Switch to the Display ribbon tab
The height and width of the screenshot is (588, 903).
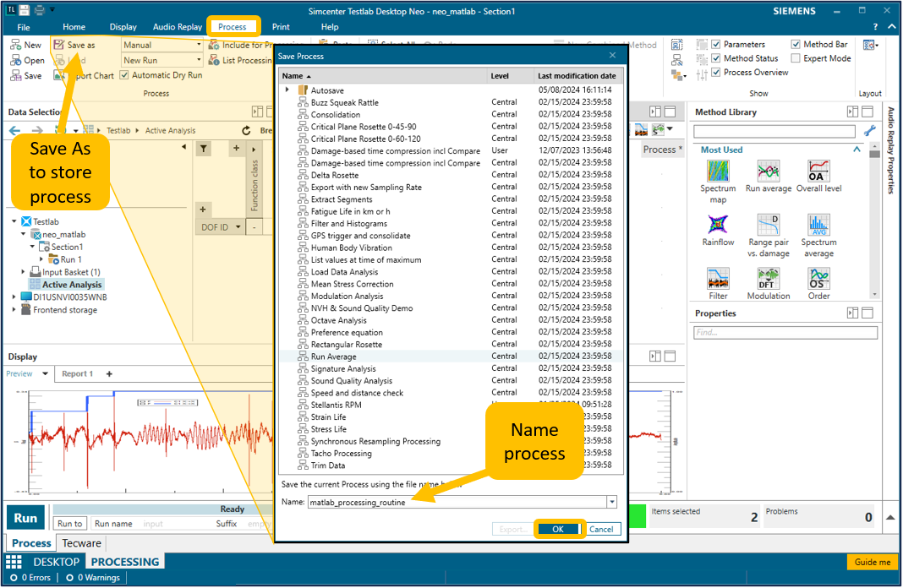tap(123, 27)
